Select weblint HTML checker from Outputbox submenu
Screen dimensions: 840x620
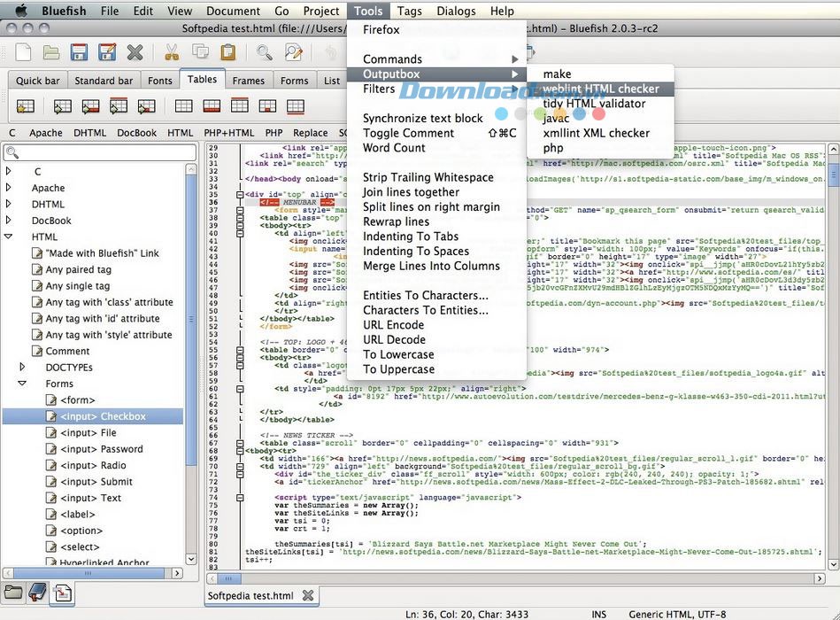pos(600,89)
